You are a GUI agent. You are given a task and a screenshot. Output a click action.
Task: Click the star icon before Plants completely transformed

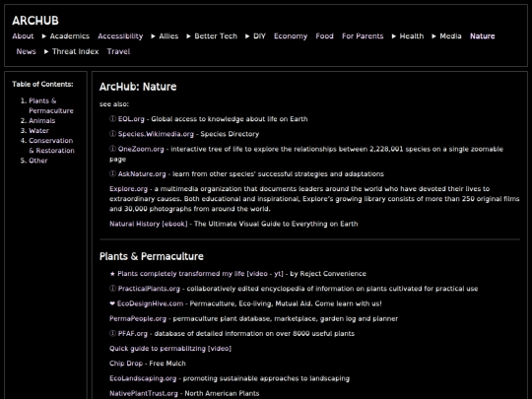coord(112,274)
